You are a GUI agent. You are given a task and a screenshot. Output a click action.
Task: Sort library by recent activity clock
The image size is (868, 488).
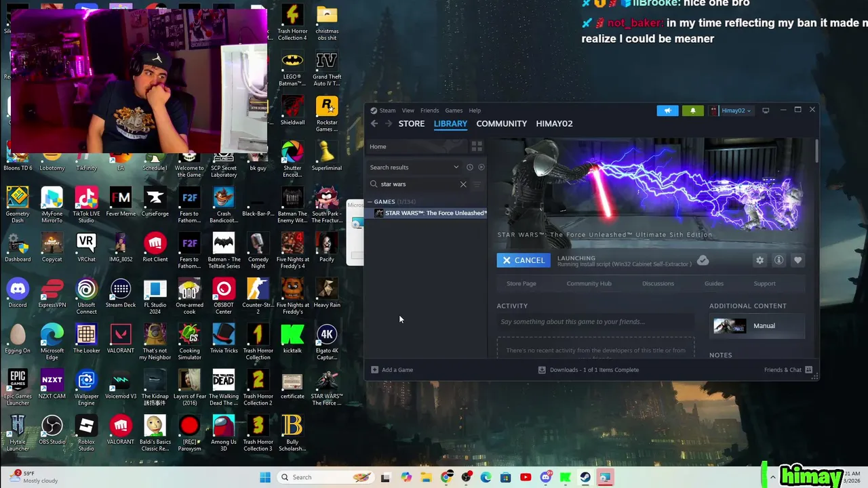click(469, 167)
